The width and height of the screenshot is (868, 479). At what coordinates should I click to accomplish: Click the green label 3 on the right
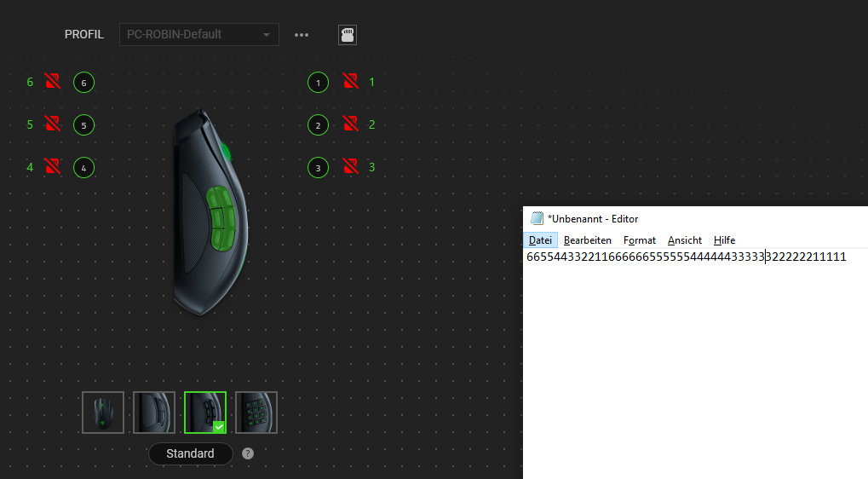pos(372,167)
